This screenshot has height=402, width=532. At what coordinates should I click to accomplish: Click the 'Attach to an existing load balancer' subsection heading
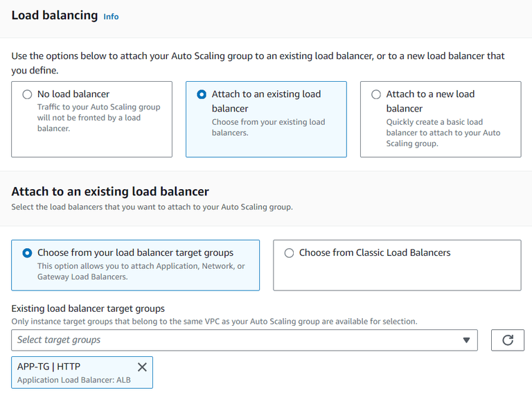point(110,191)
